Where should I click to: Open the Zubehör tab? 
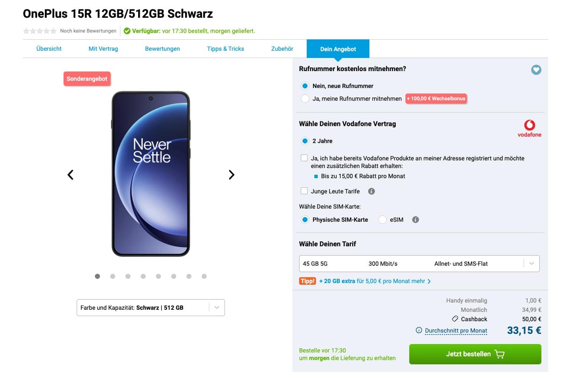282,49
